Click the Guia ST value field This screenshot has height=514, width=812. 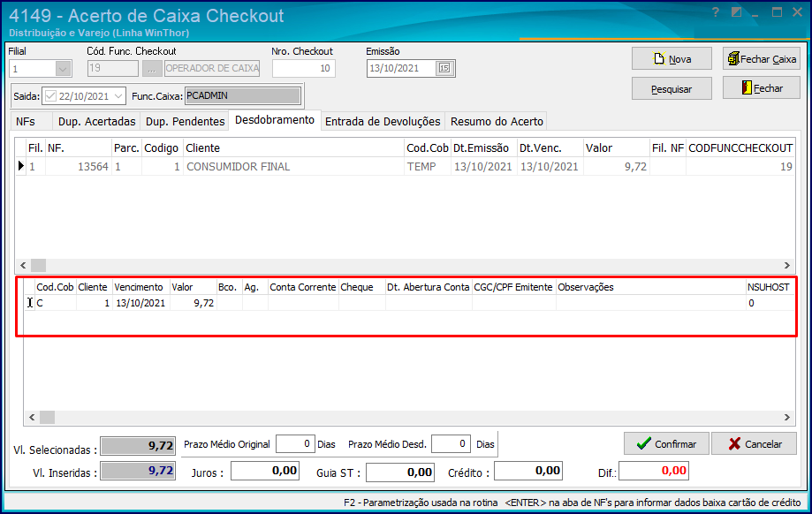pyautogui.click(x=400, y=472)
